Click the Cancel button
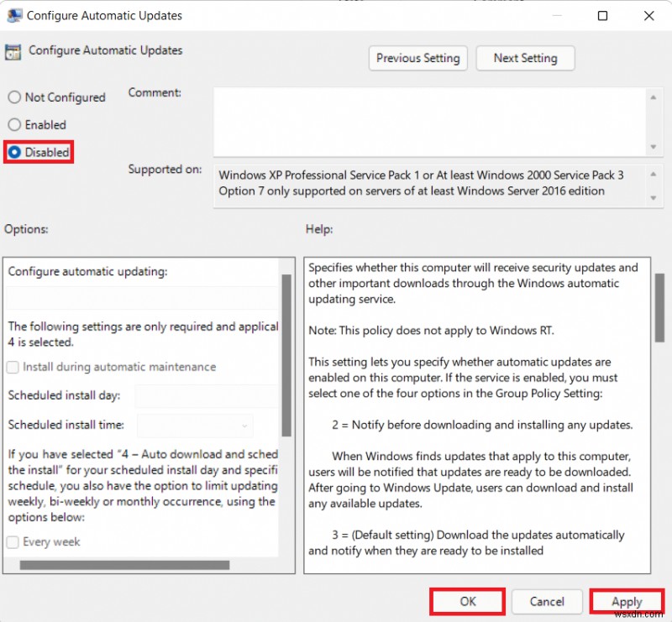The width and height of the screenshot is (672, 622). pos(547,602)
